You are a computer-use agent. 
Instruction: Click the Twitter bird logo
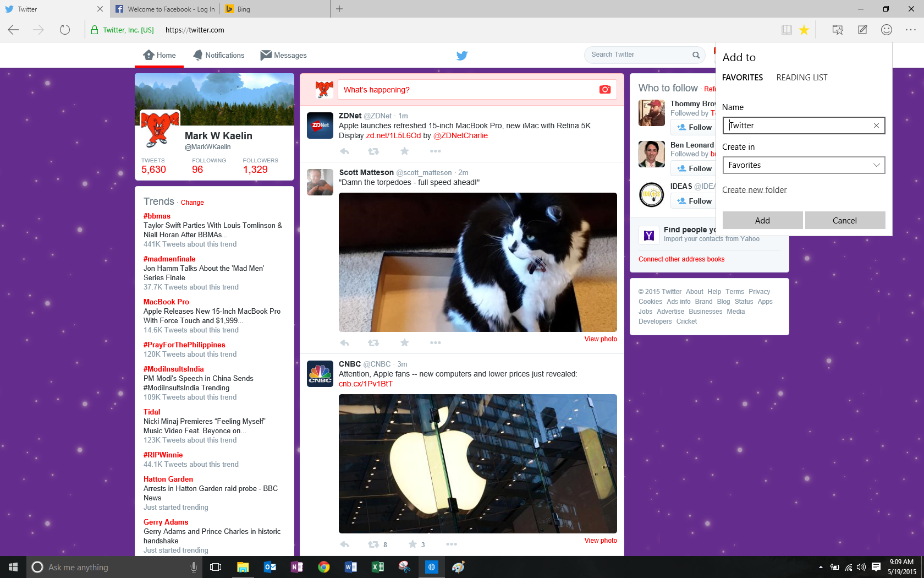pos(461,55)
